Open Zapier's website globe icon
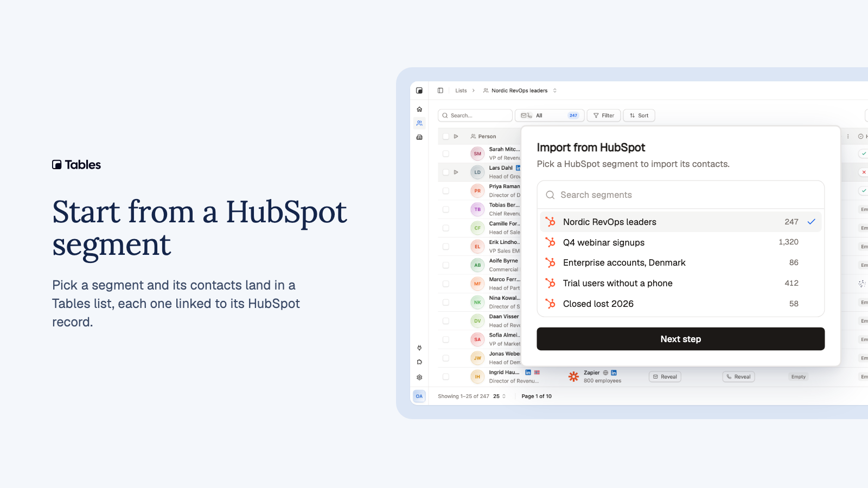Screen dimensions: 868x488 605,373
